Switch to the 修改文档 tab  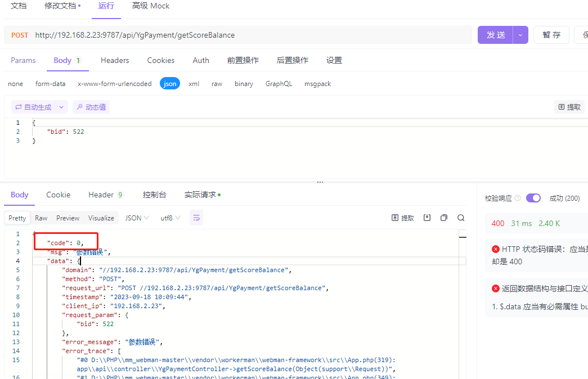coord(62,6)
